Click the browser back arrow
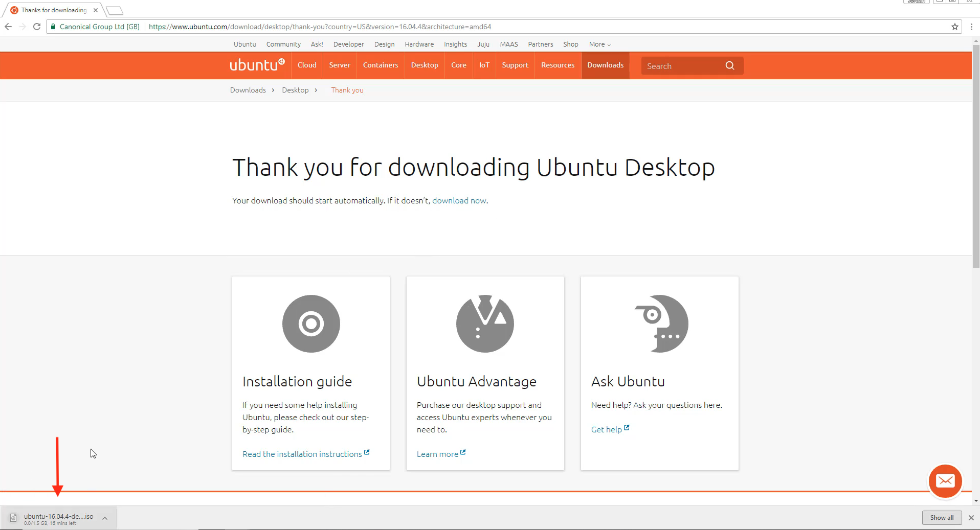The height and width of the screenshot is (530, 980). [8, 27]
